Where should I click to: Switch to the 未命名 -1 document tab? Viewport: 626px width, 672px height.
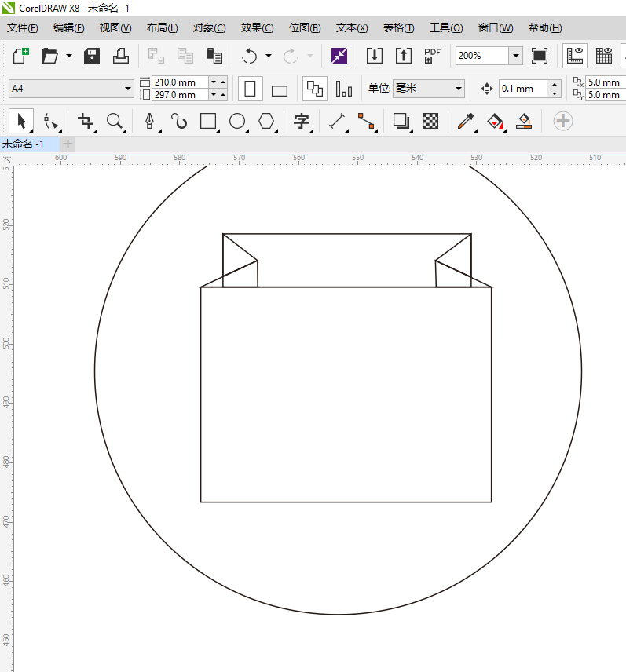(24, 144)
